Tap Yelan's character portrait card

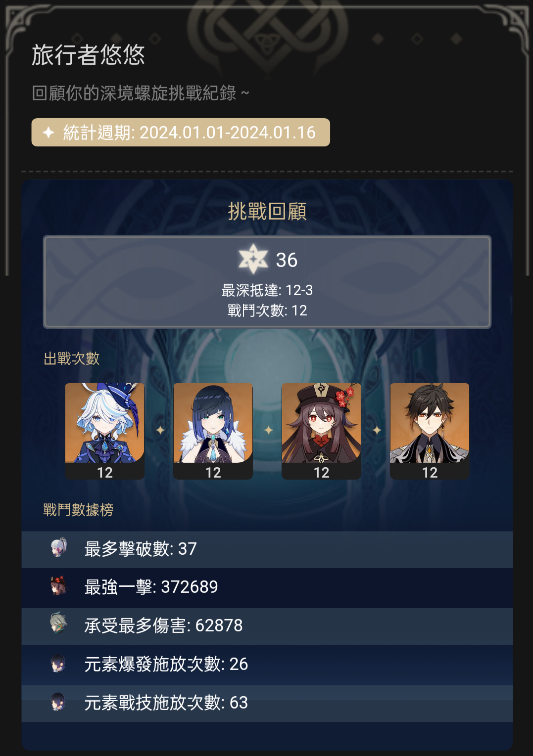point(213,431)
